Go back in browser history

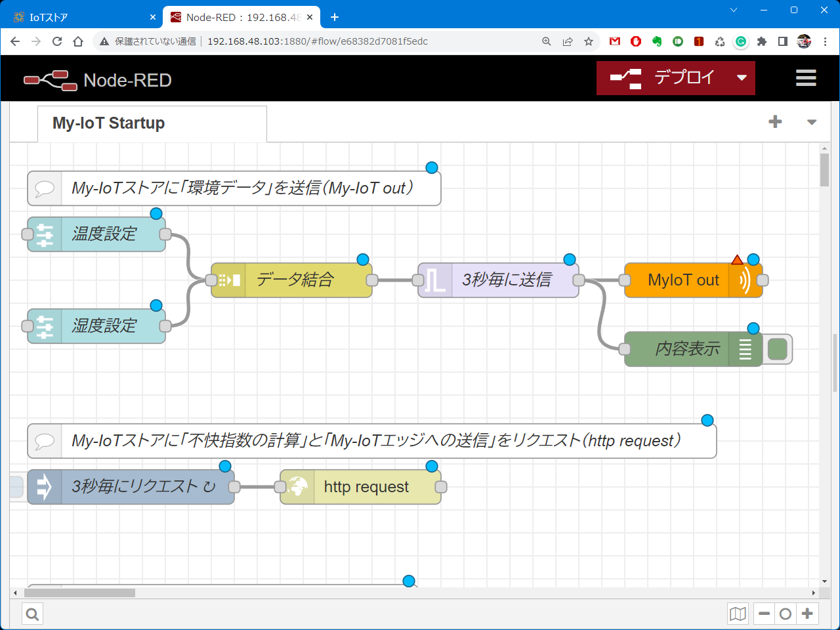point(15,41)
